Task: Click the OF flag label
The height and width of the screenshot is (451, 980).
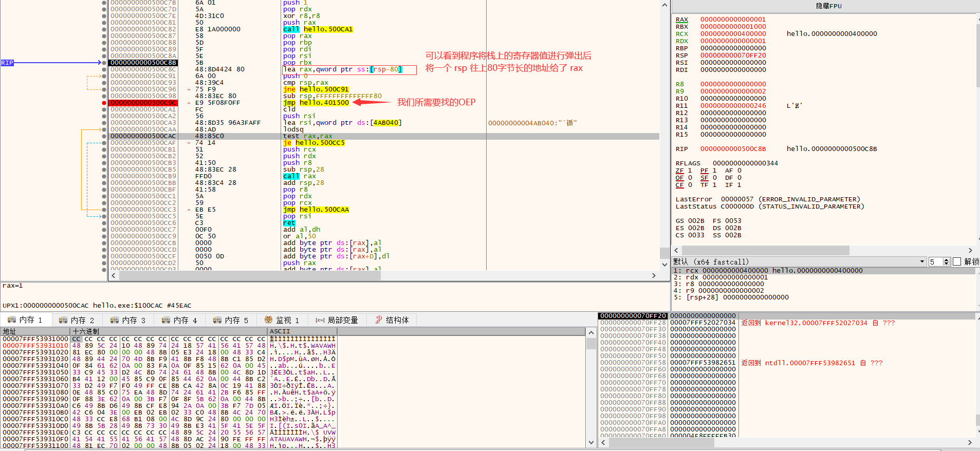Action: (679, 178)
